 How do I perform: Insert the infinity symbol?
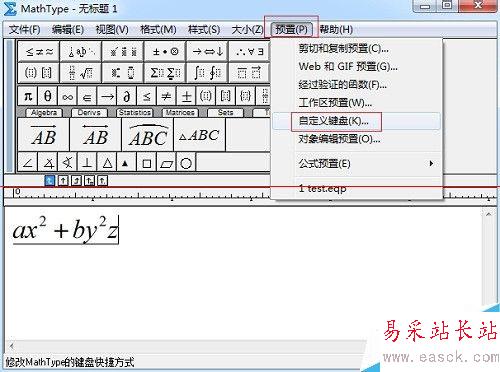[x=67, y=96]
